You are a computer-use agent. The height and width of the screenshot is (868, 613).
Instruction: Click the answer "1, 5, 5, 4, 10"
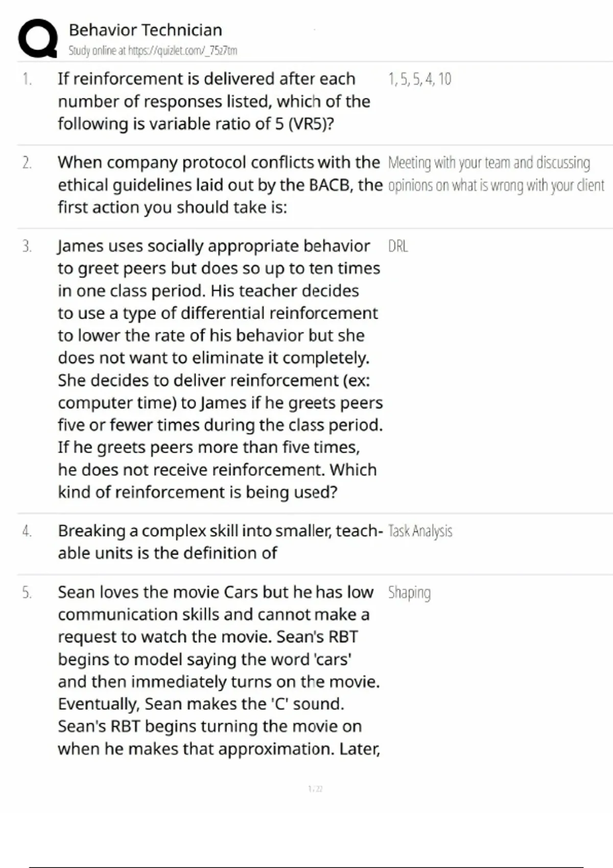coord(419,79)
